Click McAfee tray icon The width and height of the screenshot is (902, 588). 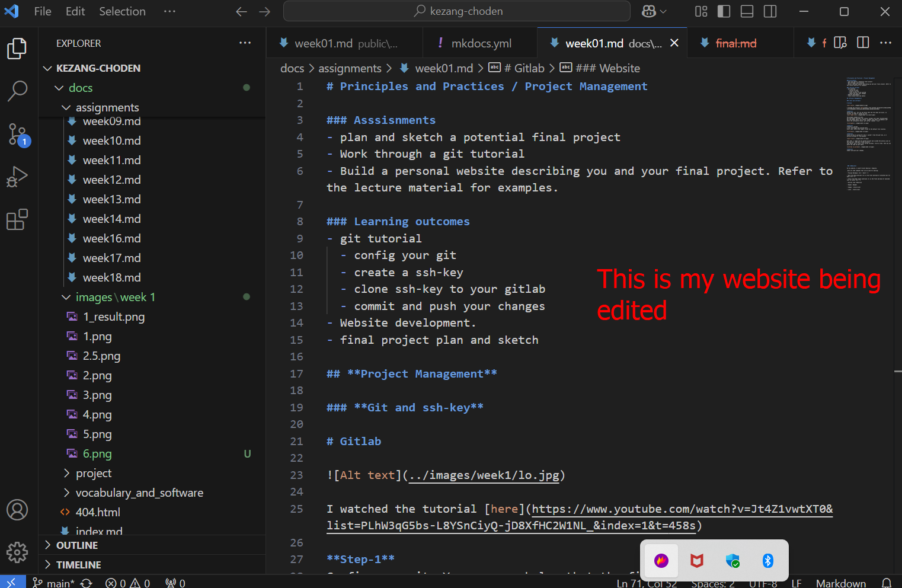[697, 560]
